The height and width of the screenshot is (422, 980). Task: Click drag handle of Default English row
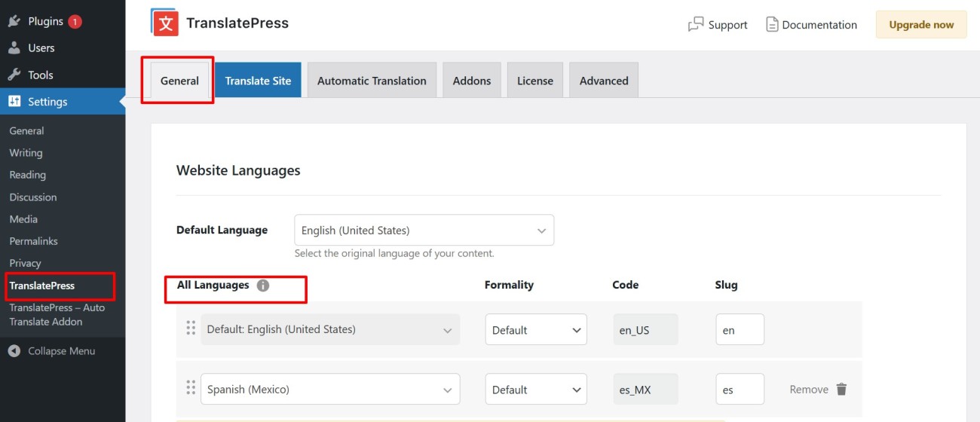[x=191, y=329]
